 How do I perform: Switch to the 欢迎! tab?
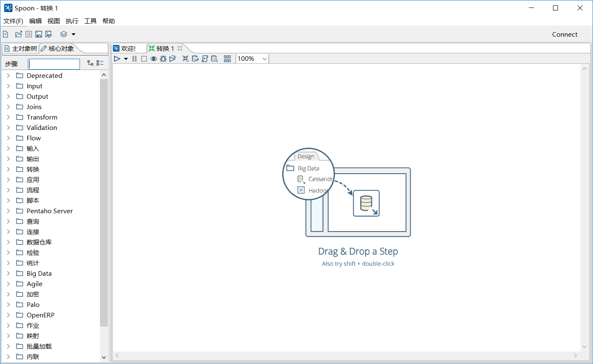pyautogui.click(x=125, y=49)
